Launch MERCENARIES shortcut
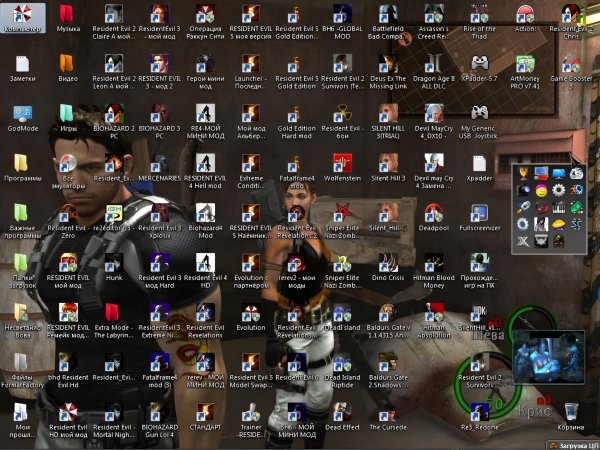This screenshot has width=600, height=450. coord(160,168)
